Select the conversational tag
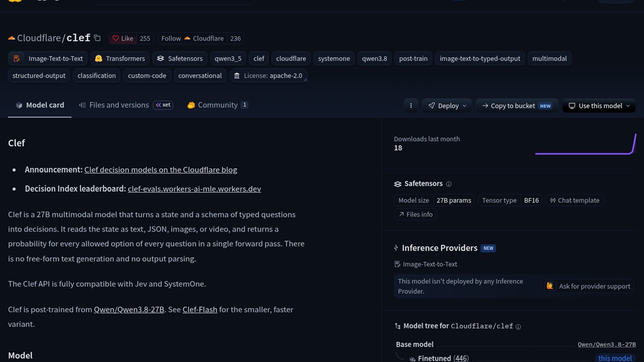The image size is (644, 362). coord(200,75)
